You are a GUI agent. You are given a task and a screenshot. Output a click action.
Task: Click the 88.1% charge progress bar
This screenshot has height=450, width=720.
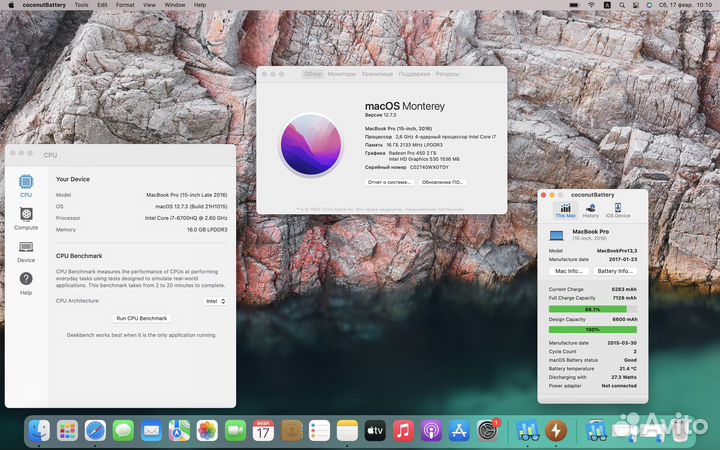coord(593,309)
